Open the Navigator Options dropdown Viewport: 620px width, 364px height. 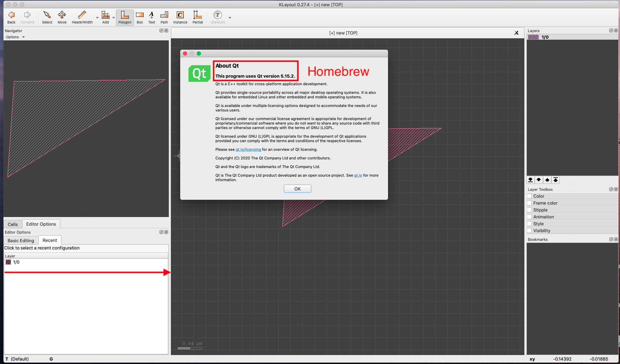point(15,37)
